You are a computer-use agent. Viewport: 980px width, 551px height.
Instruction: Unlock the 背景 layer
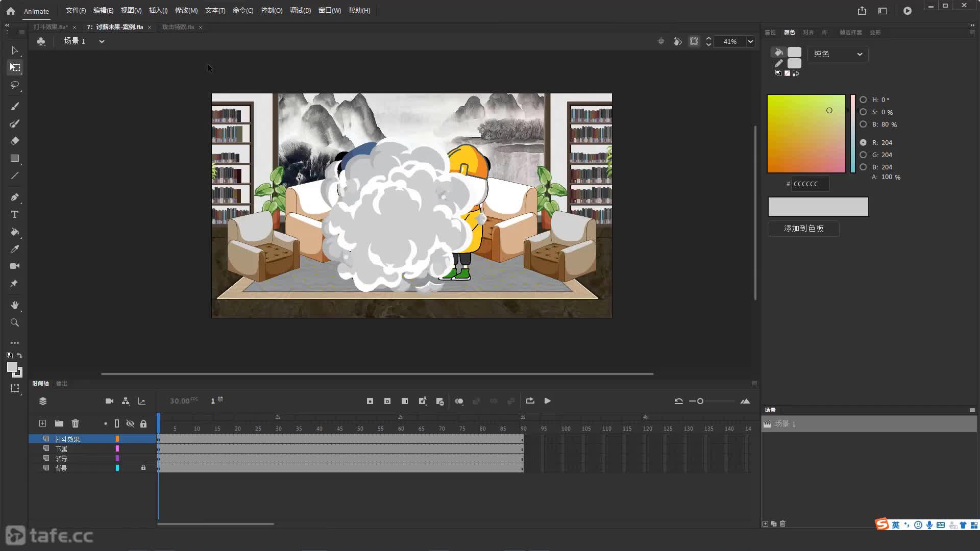[143, 468]
